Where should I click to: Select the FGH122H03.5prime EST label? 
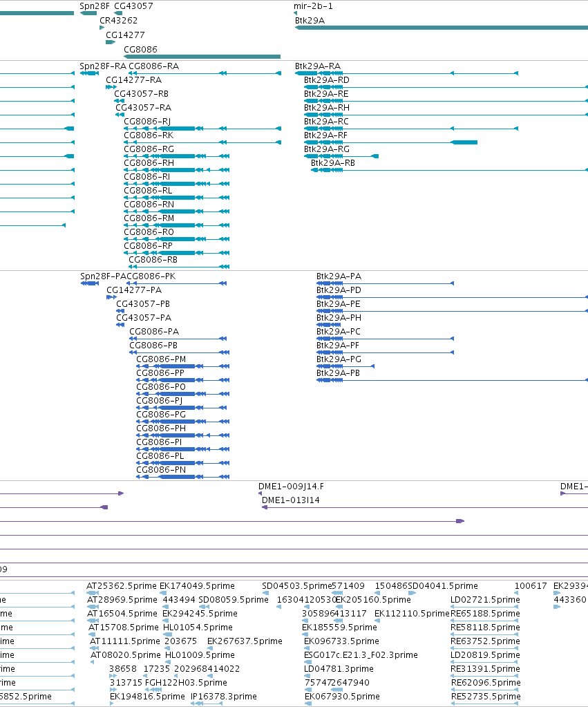click(186, 683)
